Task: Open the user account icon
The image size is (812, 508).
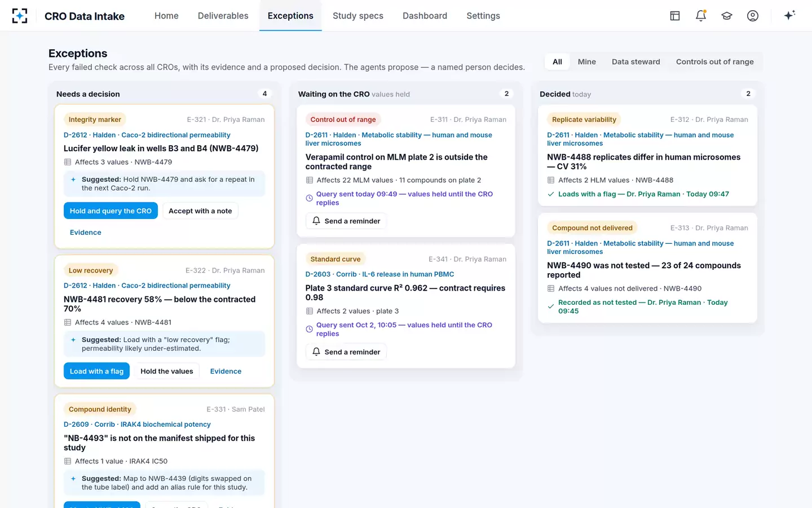Action: click(x=753, y=16)
